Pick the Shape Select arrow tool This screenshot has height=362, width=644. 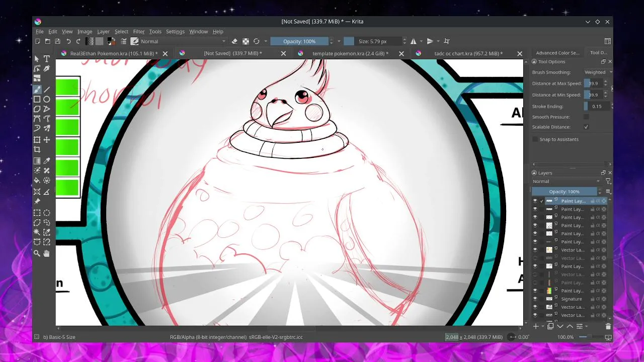[37, 59]
